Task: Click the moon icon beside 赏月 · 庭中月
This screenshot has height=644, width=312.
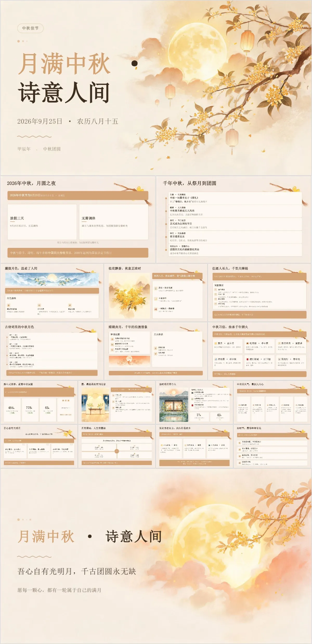Action: tap(216, 343)
